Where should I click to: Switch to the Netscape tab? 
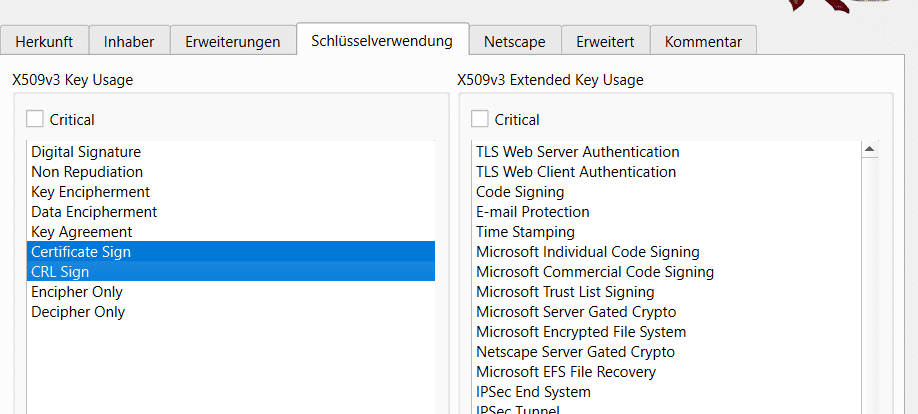pyautogui.click(x=515, y=41)
